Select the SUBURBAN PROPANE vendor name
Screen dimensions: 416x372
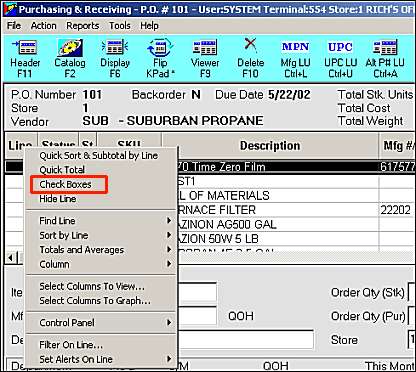click(195, 121)
